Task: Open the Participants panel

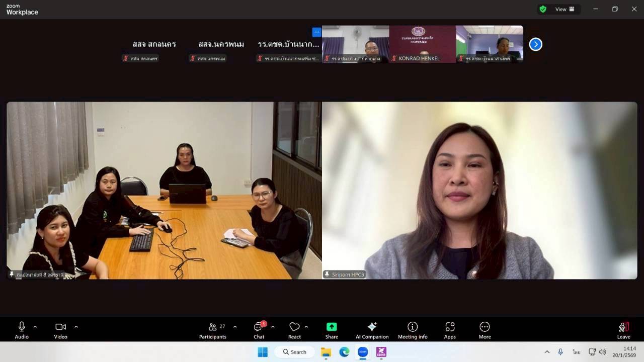Action: point(213,330)
